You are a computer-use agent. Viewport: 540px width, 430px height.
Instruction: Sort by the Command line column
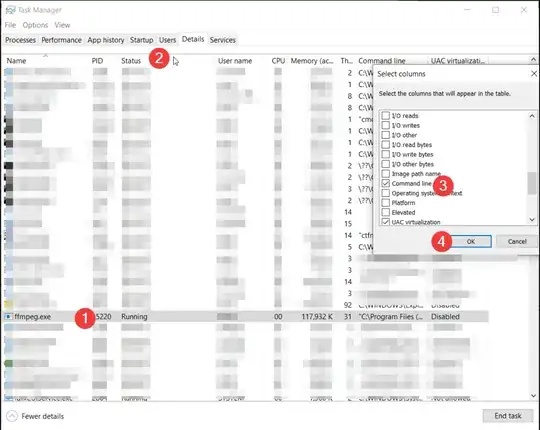pyautogui.click(x=382, y=61)
